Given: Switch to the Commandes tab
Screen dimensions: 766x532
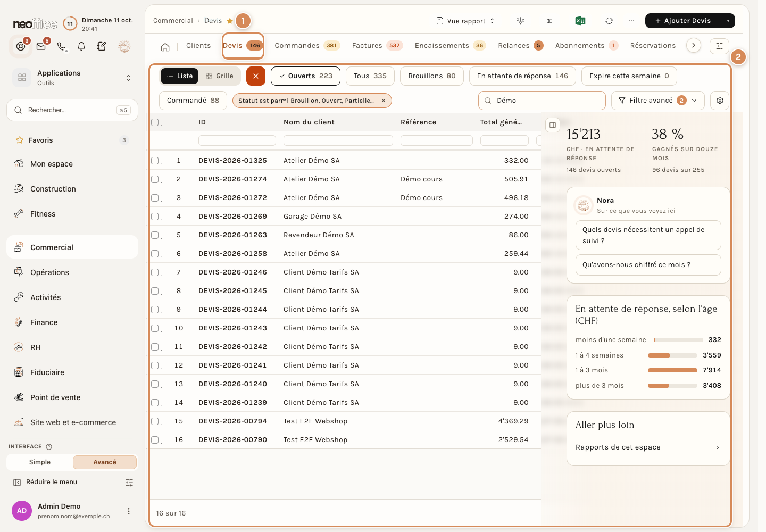Looking at the screenshot, I should (307, 46).
